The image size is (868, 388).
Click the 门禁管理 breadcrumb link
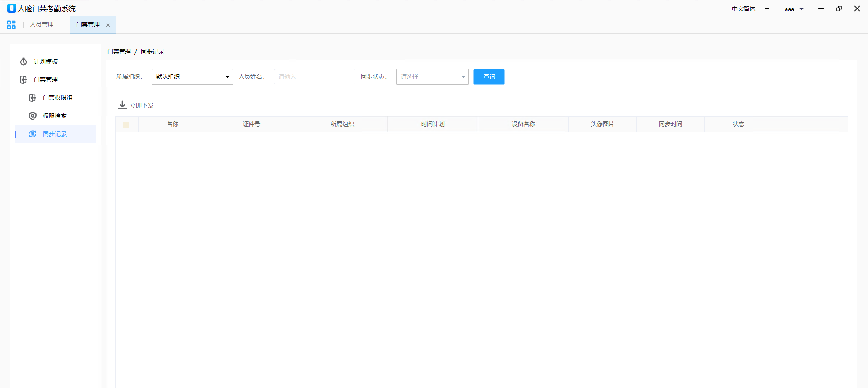click(x=119, y=52)
